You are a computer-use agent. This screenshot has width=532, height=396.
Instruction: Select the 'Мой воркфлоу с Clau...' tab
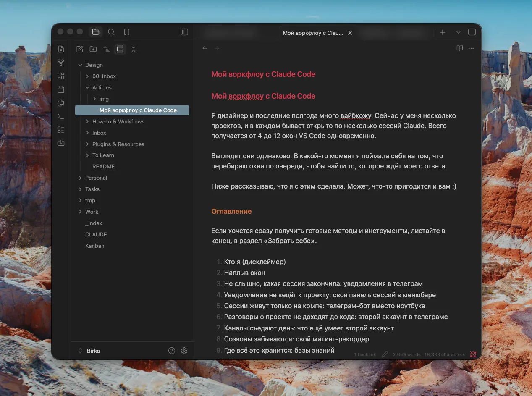[x=313, y=33]
